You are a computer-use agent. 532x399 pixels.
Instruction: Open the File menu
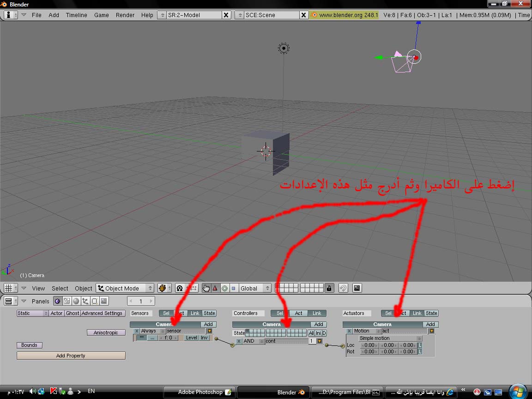tap(36, 15)
